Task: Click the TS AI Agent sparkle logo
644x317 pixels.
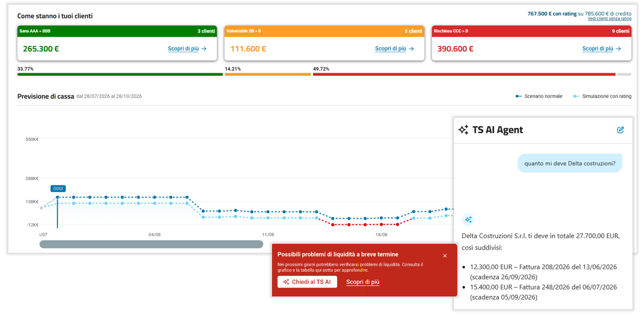Action: pyautogui.click(x=464, y=130)
